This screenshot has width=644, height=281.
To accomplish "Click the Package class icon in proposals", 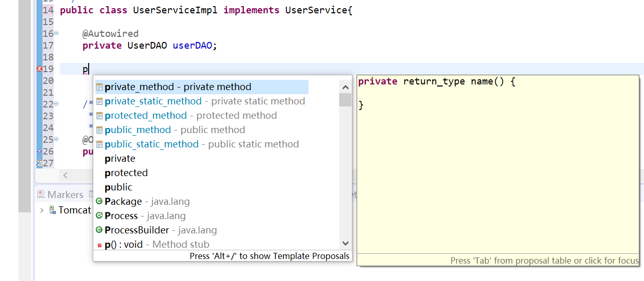I will (x=99, y=202).
